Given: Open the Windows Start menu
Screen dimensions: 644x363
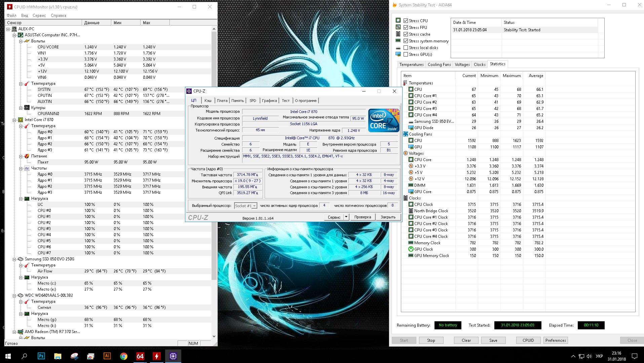Looking at the screenshot, I should click(x=8, y=356).
